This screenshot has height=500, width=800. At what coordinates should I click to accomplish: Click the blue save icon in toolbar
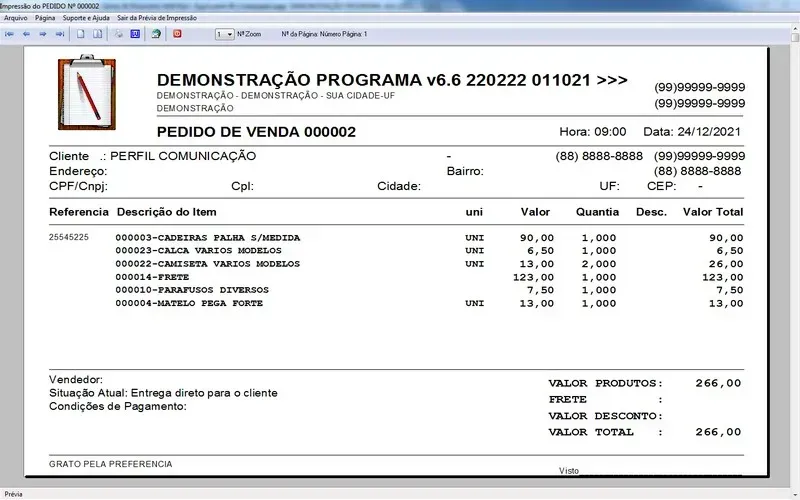[135, 34]
